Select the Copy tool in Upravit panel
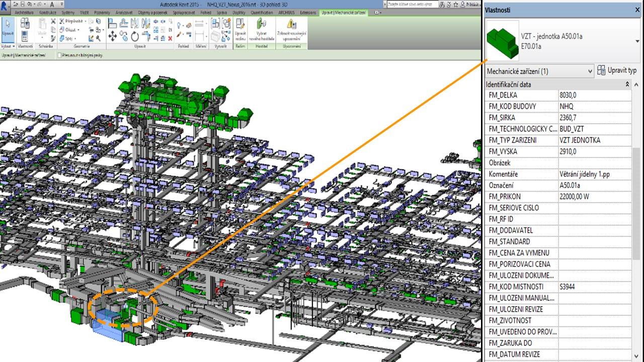This screenshot has width=644, height=362. (x=123, y=36)
